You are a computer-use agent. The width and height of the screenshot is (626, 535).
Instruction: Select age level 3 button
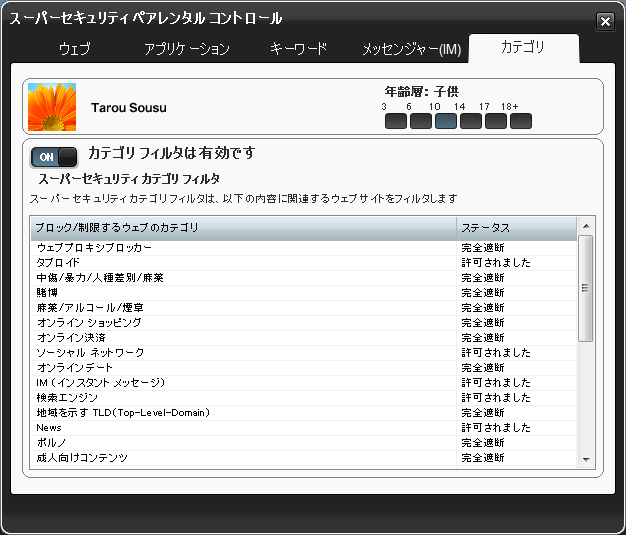[x=396, y=121]
